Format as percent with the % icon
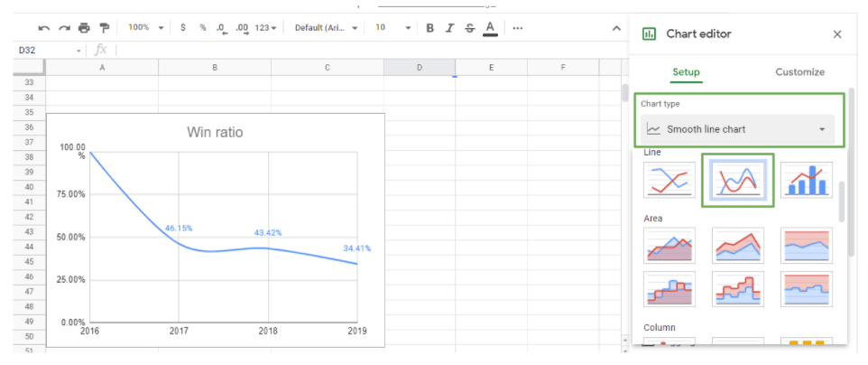 click(203, 28)
